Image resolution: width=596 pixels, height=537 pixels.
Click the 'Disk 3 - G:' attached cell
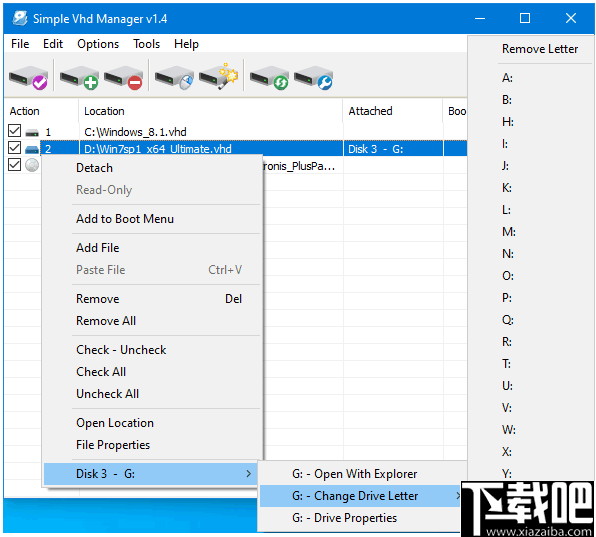(393, 149)
